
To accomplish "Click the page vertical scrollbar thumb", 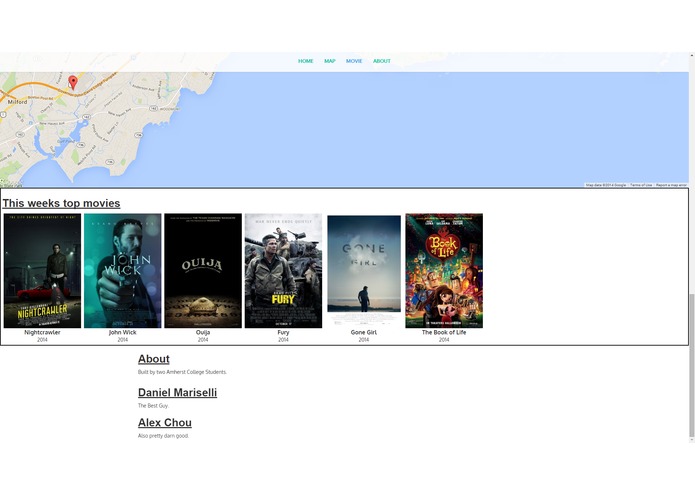I will tap(692, 365).
